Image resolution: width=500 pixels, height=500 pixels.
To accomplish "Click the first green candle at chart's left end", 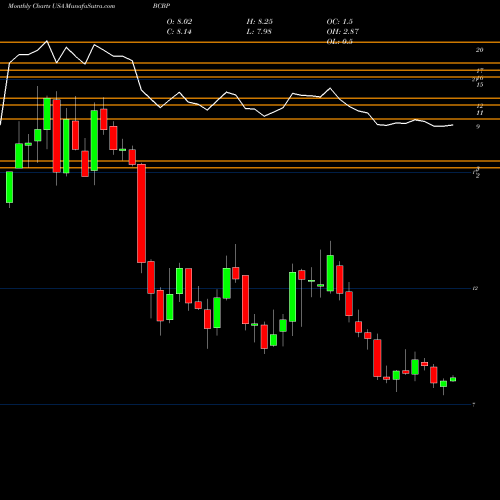I will click(9, 187).
